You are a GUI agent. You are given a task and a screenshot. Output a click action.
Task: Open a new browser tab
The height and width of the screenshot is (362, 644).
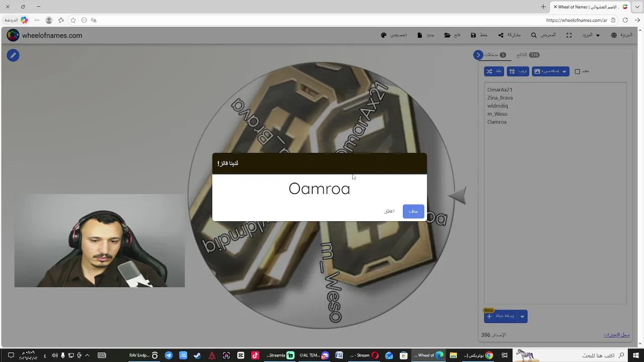tap(543, 7)
